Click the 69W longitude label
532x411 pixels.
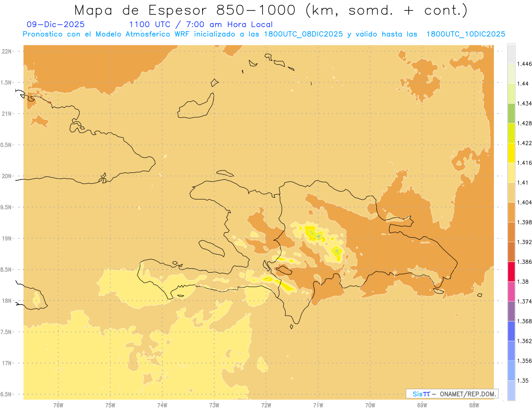[x=422, y=405]
